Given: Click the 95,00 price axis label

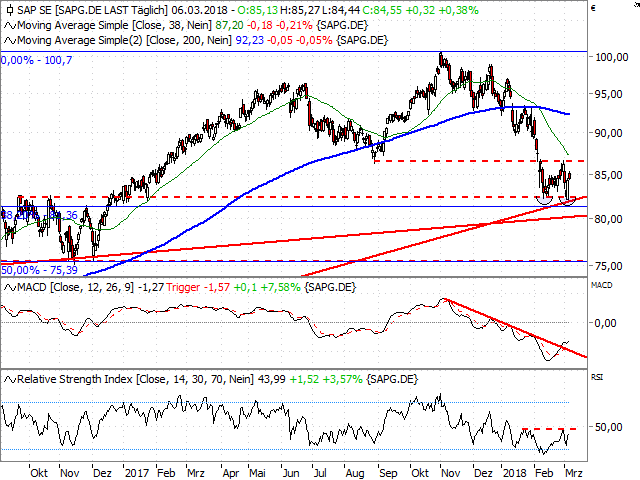Looking at the screenshot, I should 608,94.
